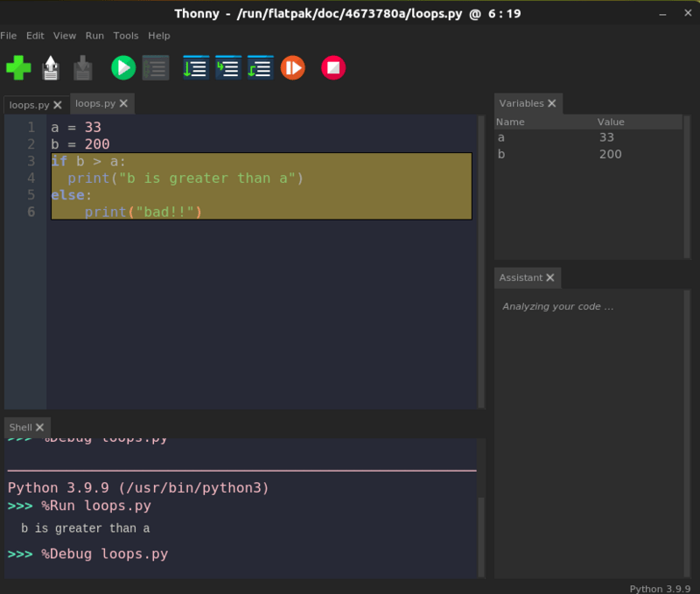Switch to the first loops.py tab

click(29, 105)
